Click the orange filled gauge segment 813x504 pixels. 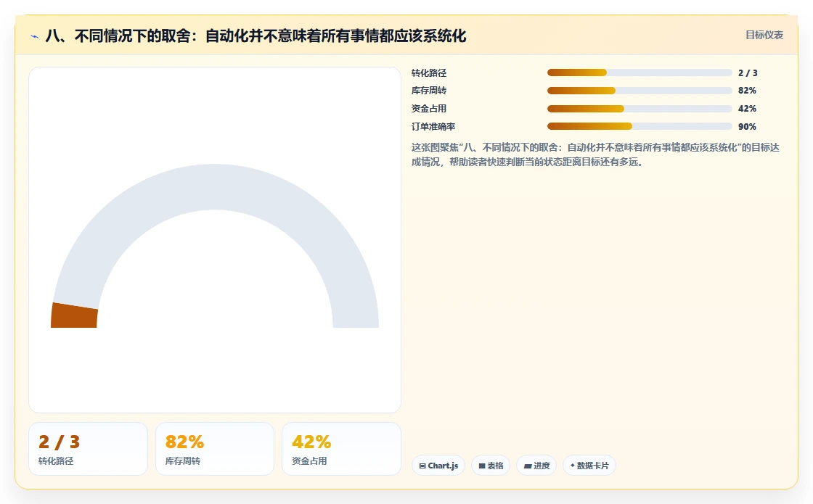(74, 315)
